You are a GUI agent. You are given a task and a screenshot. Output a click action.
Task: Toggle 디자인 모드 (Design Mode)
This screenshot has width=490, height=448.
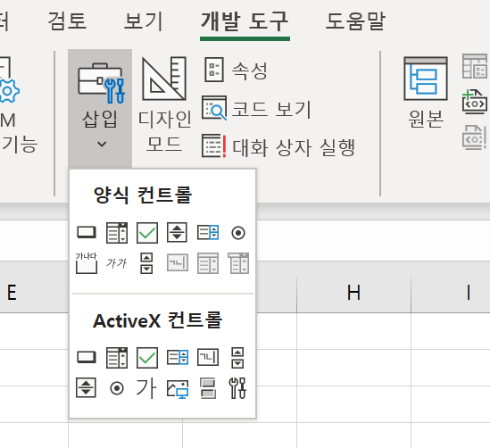click(164, 105)
